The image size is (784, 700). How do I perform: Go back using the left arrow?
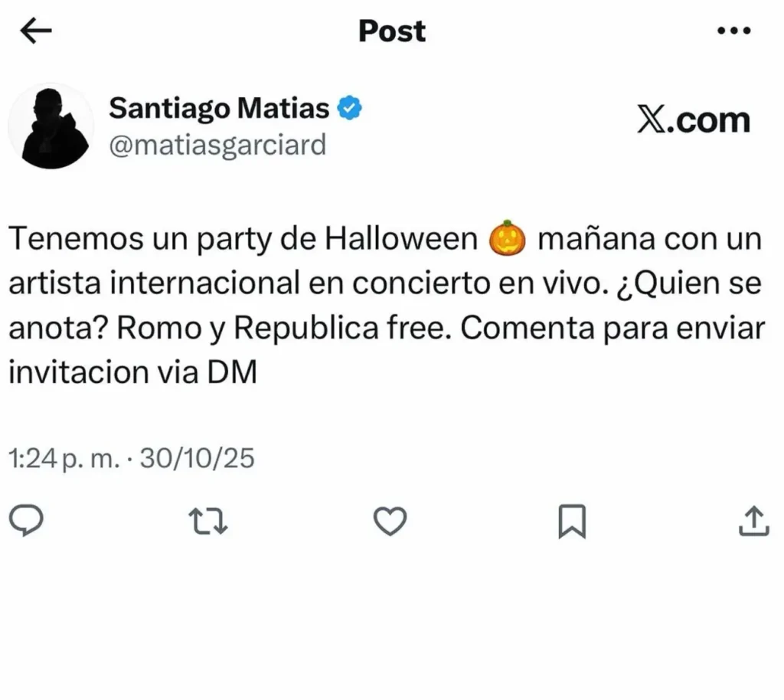(x=35, y=31)
